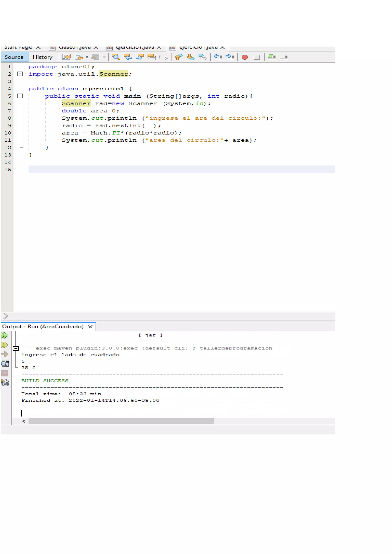Toggle bookmark with the Toggle Bookmark icon
Image resolution: width=392 pixels, height=554 pixels.
point(202,57)
